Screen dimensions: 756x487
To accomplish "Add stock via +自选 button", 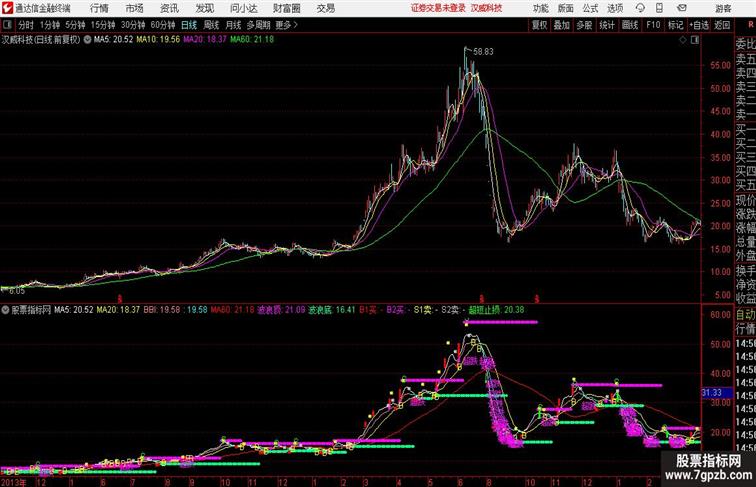I will point(699,25).
